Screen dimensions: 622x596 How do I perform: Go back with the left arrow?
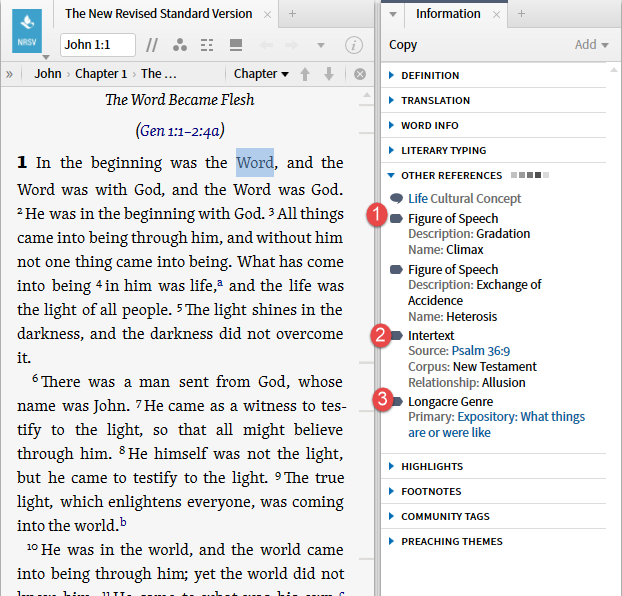tap(266, 45)
